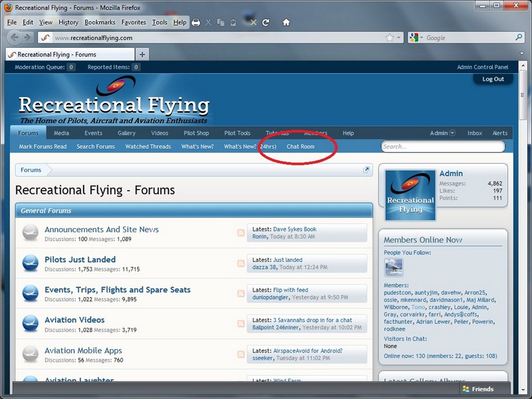Click the Reported Items counter
This screenshot has height=399, width=532.
pyautogui.click(x=136, y=67)
